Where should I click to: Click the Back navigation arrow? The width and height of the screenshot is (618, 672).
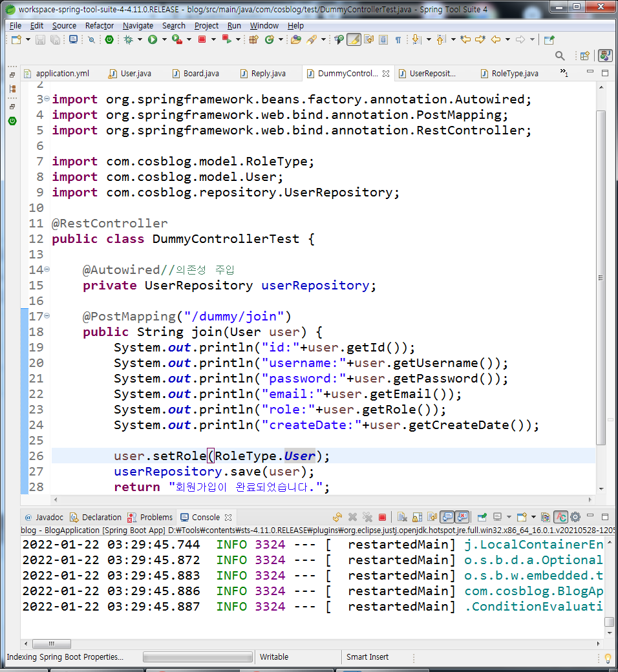496,39
